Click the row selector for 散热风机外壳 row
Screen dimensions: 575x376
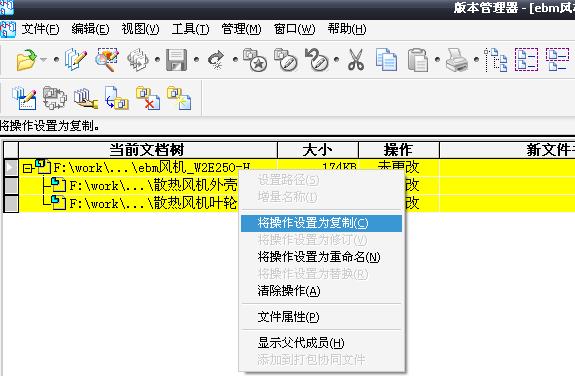11,185
